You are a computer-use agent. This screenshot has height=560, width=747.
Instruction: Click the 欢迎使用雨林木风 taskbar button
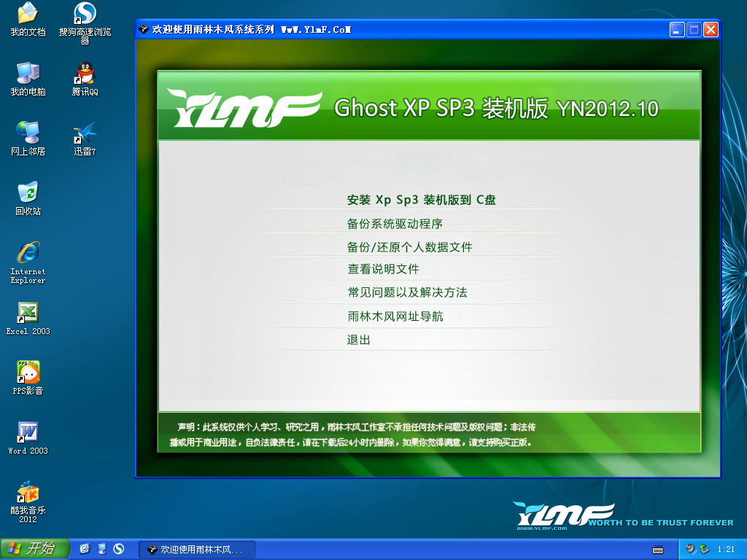tap(197, 550)
